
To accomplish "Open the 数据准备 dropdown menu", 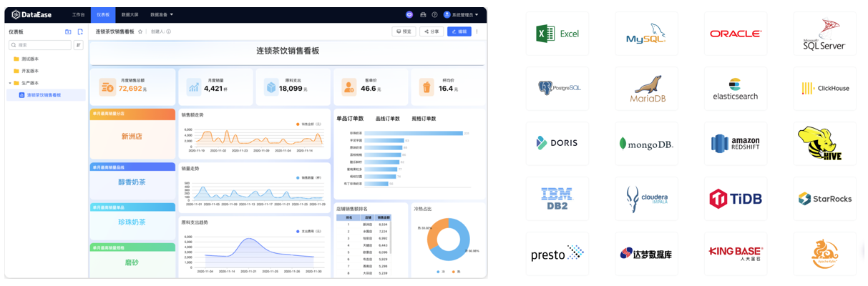I will [x=161, y=14].
